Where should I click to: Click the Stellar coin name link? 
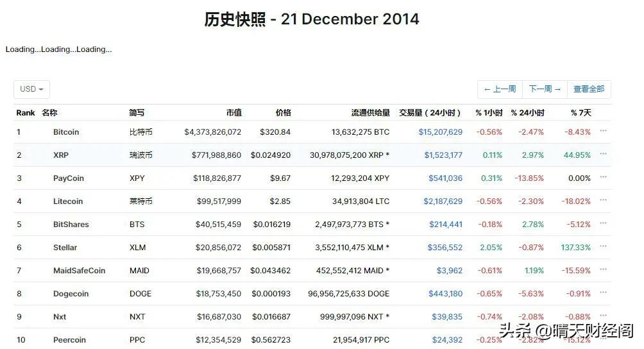[x=65, y=248]
